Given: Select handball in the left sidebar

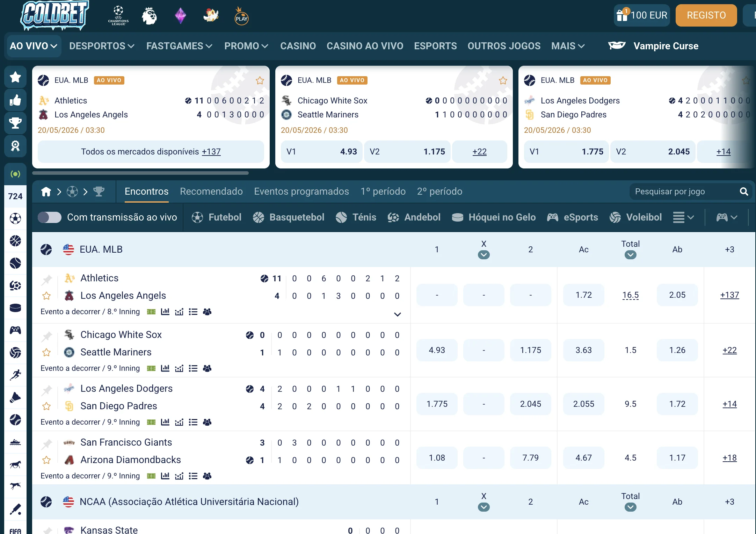Looking at the screenshot, I should point(15,286).
